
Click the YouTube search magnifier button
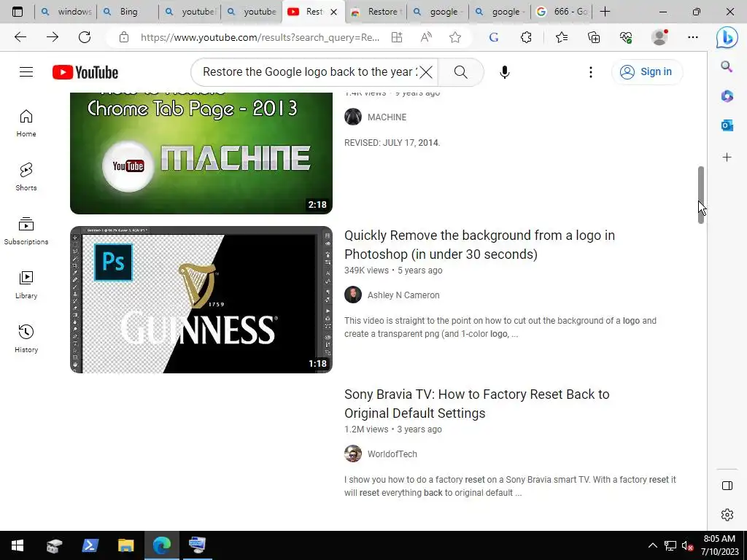pos(461,72)
